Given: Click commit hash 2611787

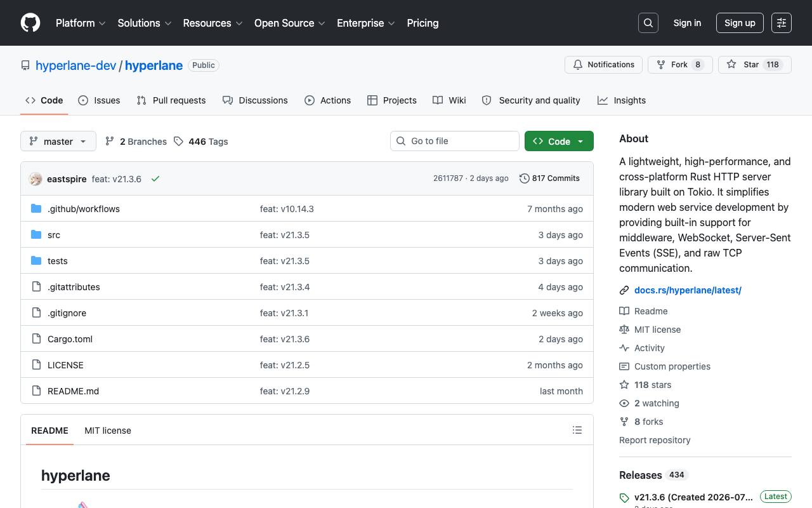Looking at the screenshot, I should [448, 178].
